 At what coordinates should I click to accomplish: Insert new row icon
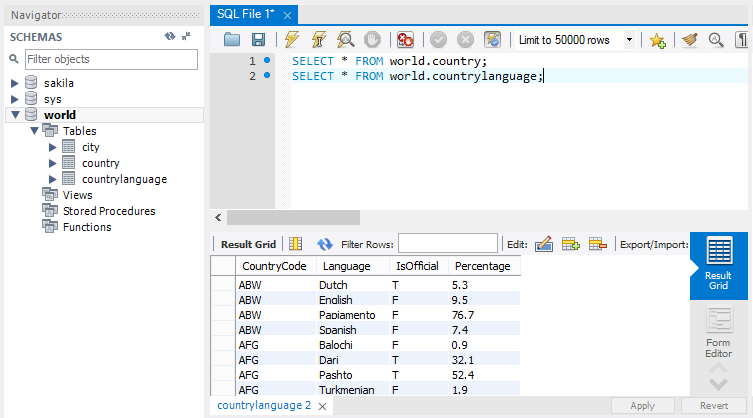click(571, 244)
